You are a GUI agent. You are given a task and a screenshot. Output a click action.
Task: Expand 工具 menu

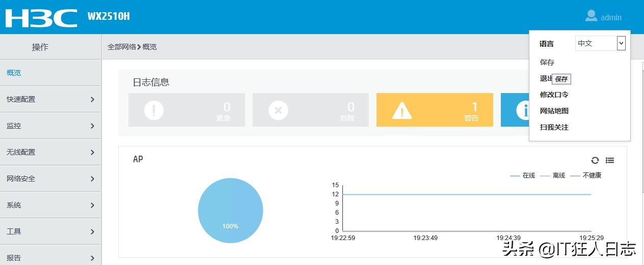coord(50,231)
